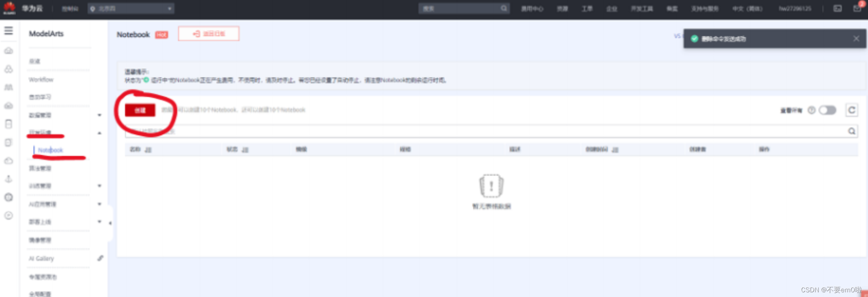This screenshot has height=297, width=868.
Task: Click the Hot badge next to Notebook
Action: (x=161, y=35)
